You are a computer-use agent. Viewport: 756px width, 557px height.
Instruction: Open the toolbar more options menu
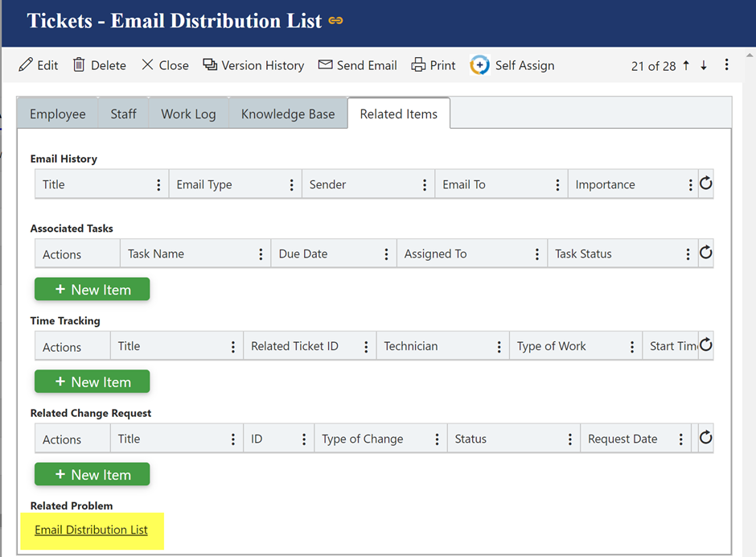pos(726,65)
